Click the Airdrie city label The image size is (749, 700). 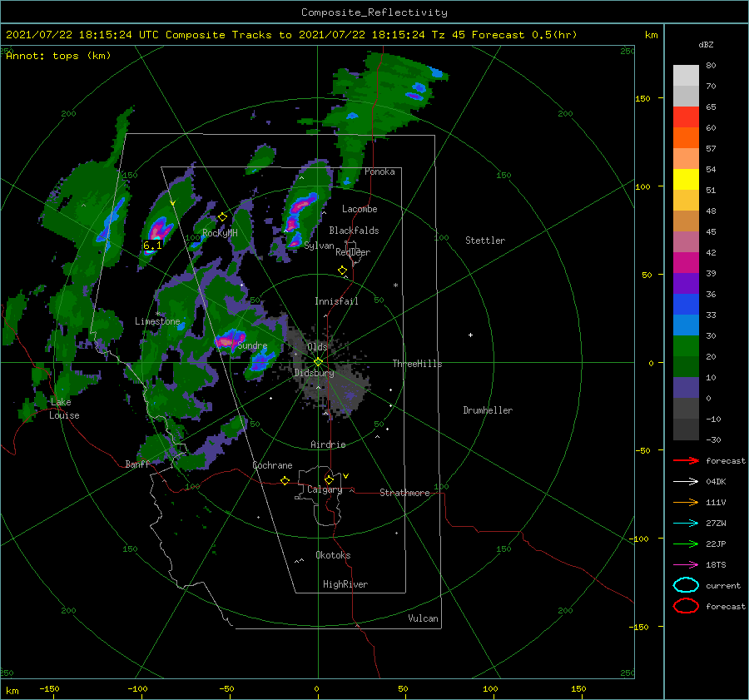(328, 444)
